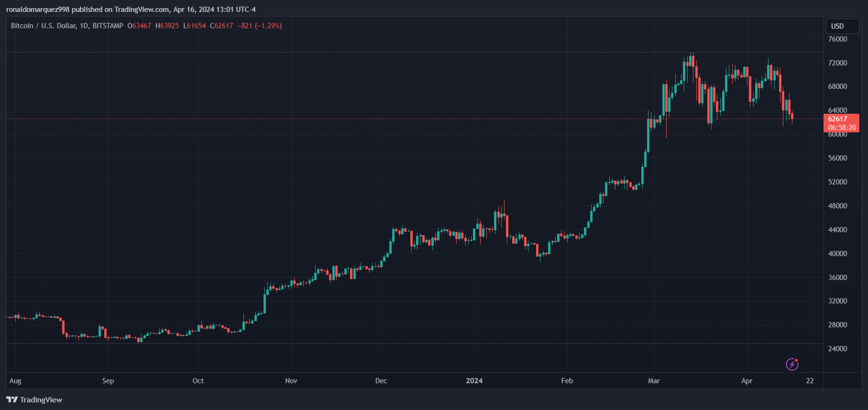Click the dotted last-price line to toggle it
The height and width of the screenshot is (410, 868).
(430, 119)
